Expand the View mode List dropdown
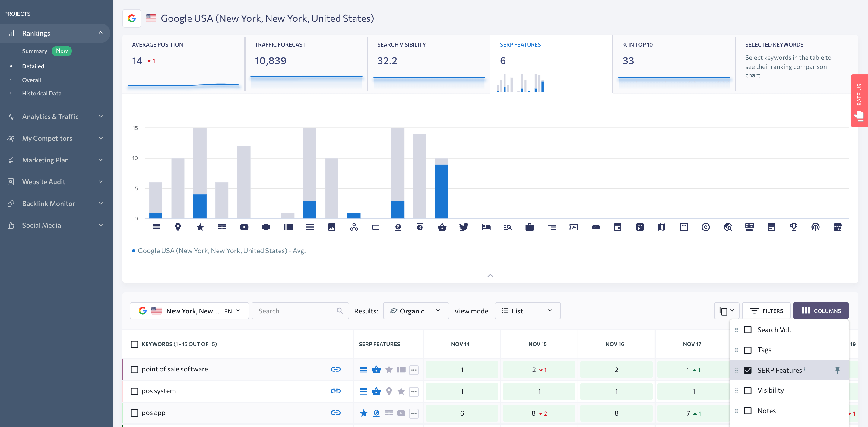The image size is (868, 427). tap(527, 310)
